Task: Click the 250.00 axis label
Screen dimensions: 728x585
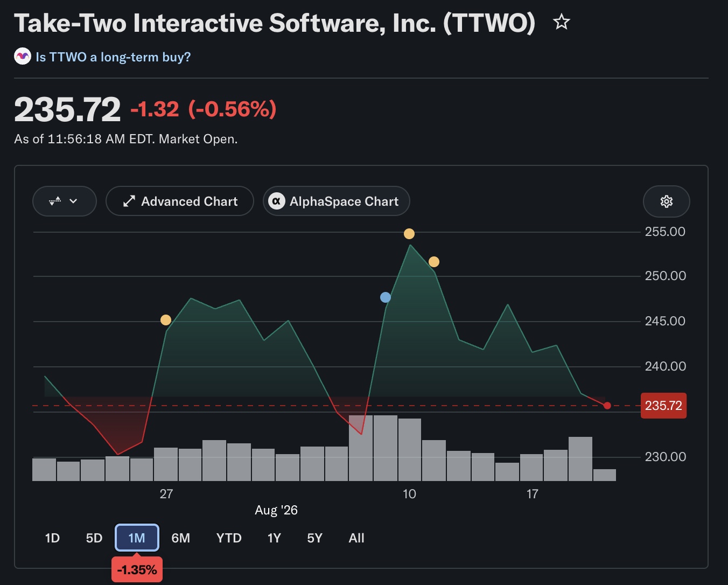Action: [x=666, y=276]
